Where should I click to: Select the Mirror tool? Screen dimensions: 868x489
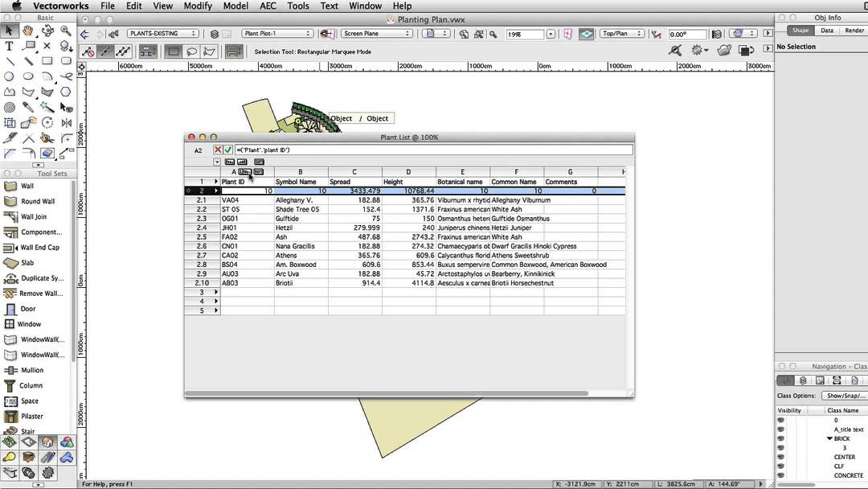[x=66, y=122]
